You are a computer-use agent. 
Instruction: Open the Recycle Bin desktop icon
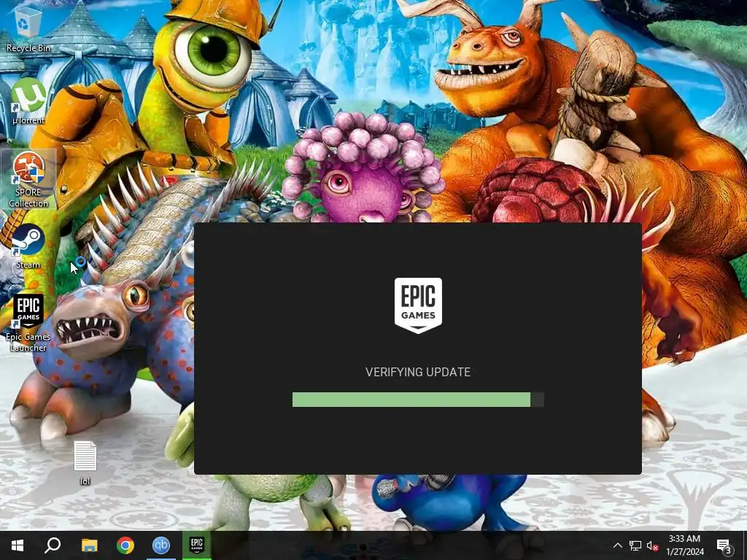point(28,30)
